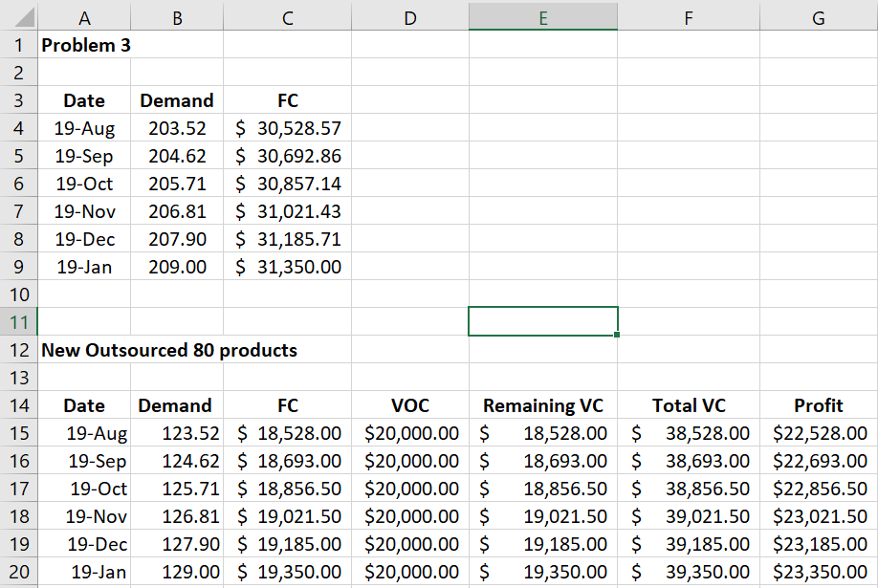Select column D header
The width and height of the screenshot is (878, 588).
(410, 18)
